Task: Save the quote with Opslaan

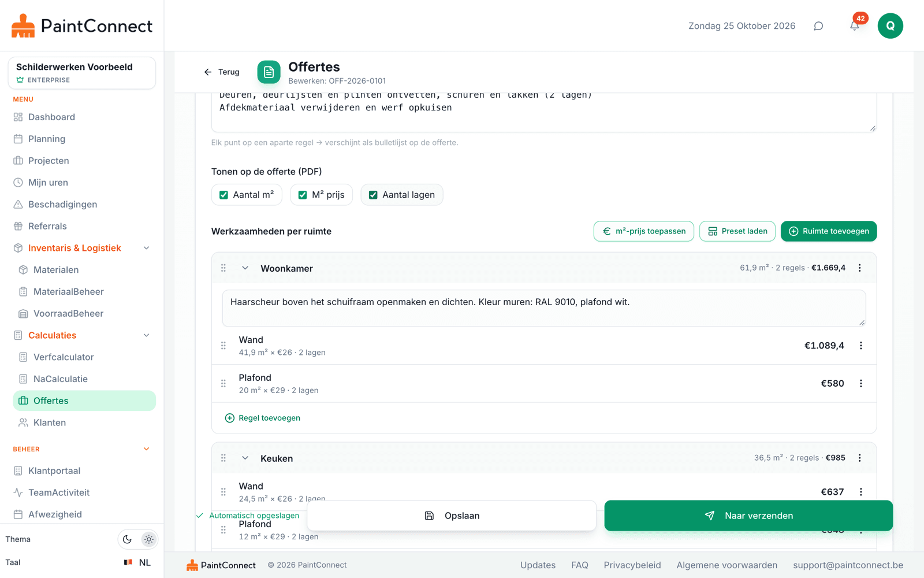Action: click(452, 516)
